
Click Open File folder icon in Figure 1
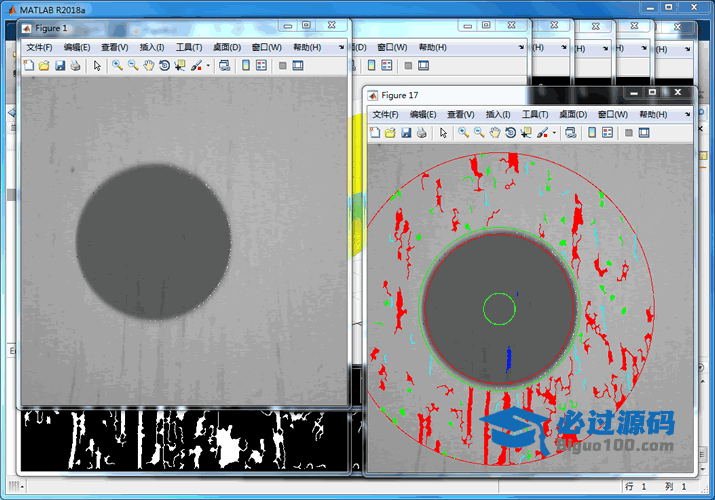(x=44, y=66)
